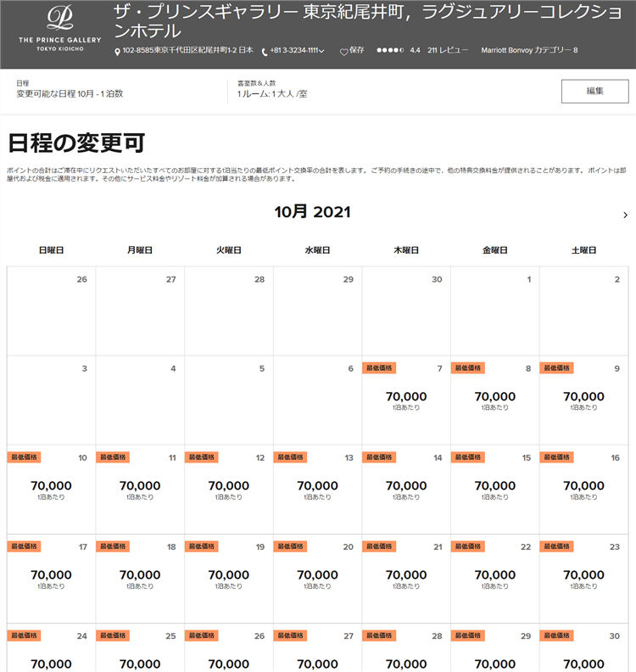Click the heart 保存 save icon
Image resolution: width=636 pixels, height=672 pixels.
coord(344,52)
